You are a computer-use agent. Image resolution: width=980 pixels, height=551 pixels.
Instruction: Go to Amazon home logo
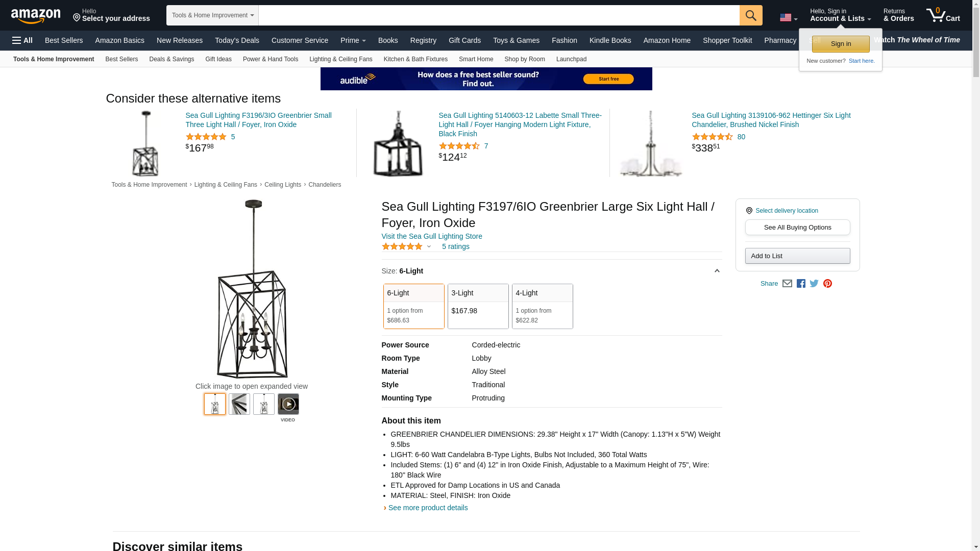[x=36, y=16]
